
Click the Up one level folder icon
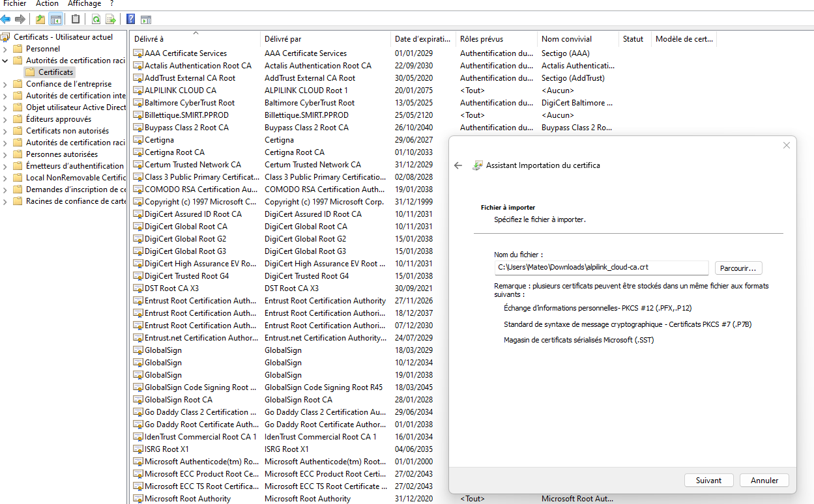click(41, 19)
